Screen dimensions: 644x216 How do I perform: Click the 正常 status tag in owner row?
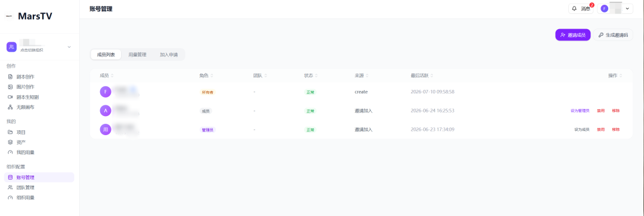[x=310, y=92]
